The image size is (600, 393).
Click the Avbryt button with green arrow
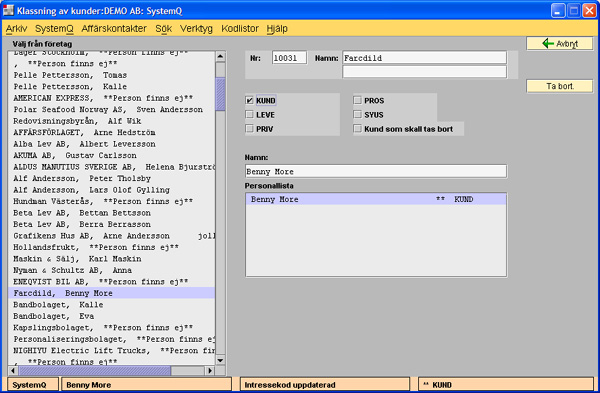tap(559, 44)
